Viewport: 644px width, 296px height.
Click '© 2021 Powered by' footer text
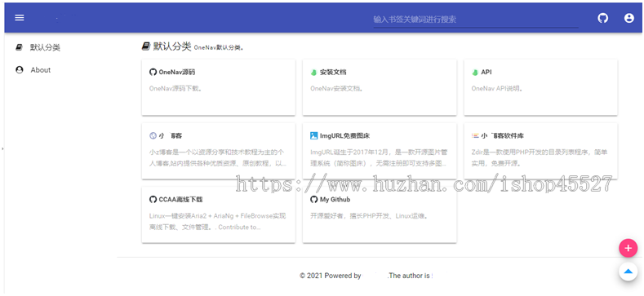click(x=331, y=276)
